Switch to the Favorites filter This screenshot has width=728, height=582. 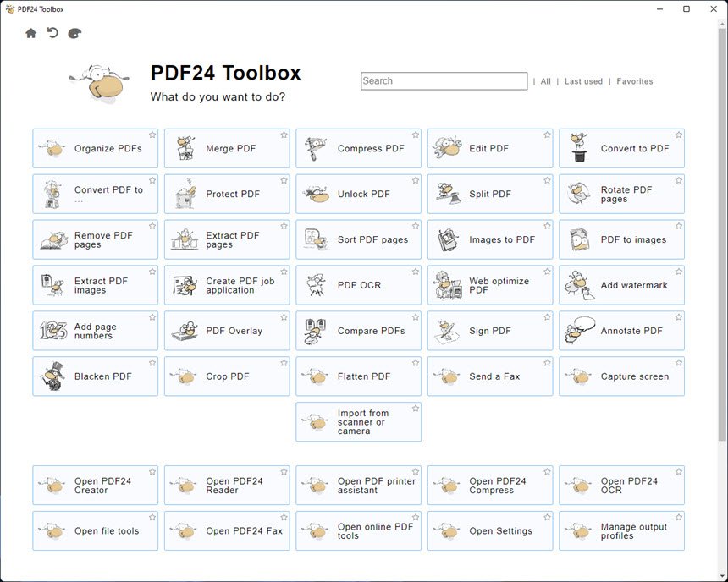tap(635, 81)
